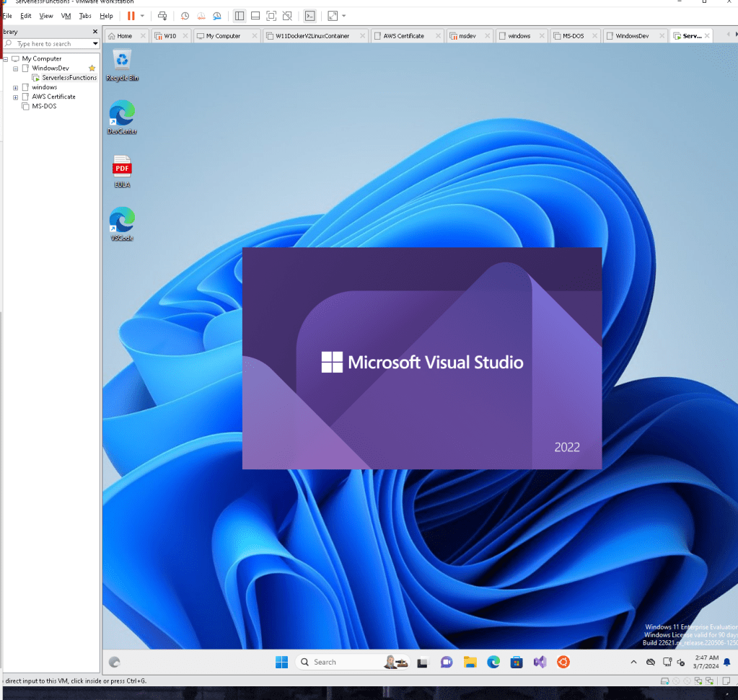738x700 pixels.
Task: Enter full screen mode icon
Action: [271, 16]
